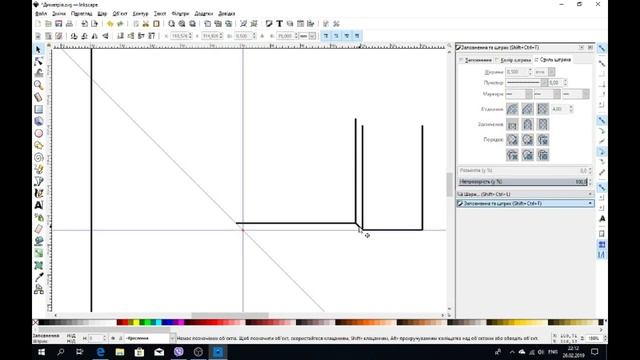Select the Pencil freehand tool

(38, 169)
